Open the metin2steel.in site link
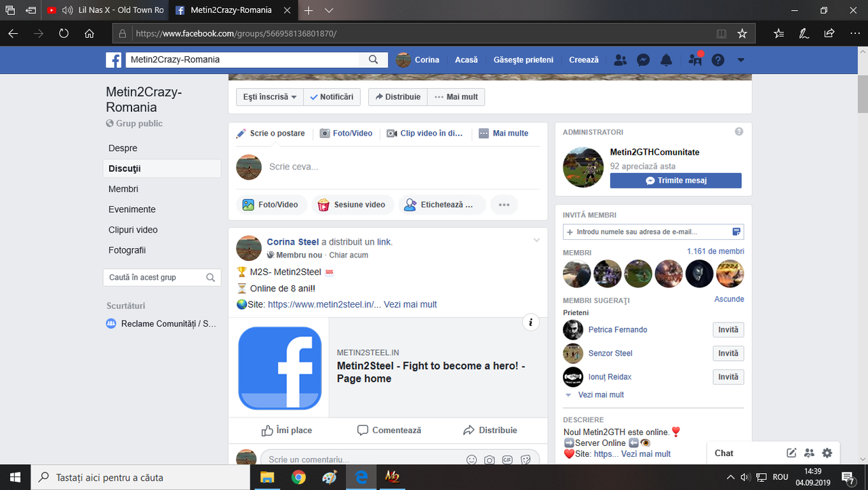Viewport: 868px width, 490px height. [324, 304]
